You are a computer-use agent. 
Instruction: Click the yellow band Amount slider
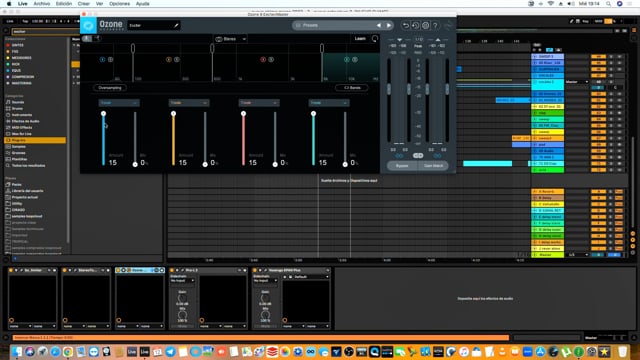[173, 139]
